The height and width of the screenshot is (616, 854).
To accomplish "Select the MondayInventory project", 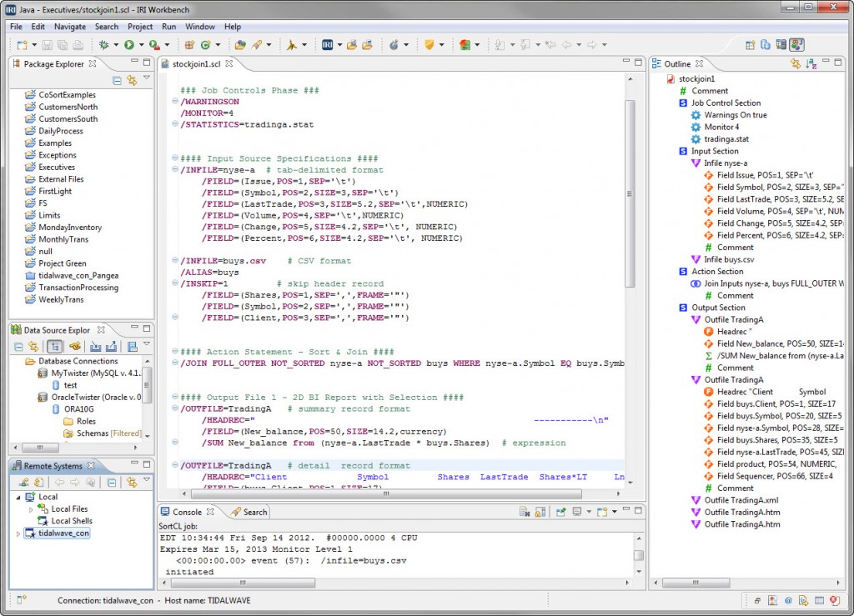I will [70, 228].
